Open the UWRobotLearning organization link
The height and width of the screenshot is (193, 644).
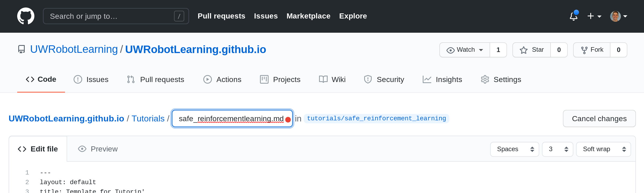[x=74, y=49]
